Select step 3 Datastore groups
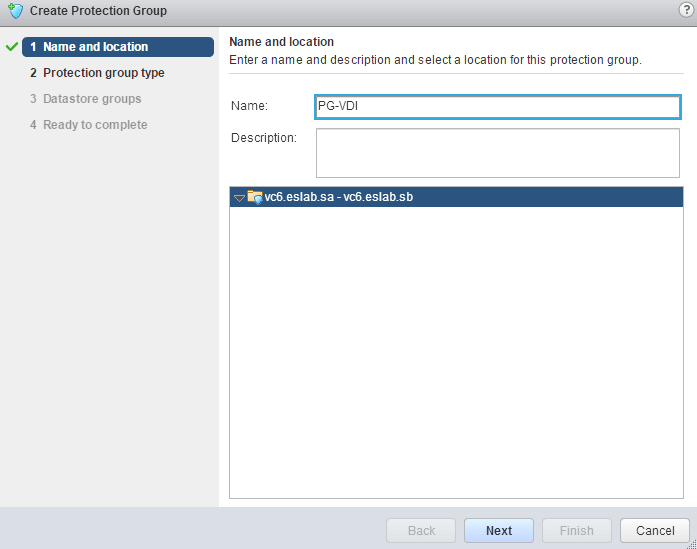Image resolution: width=697 pixels, height=549 pixels. [x=91, y=99]
